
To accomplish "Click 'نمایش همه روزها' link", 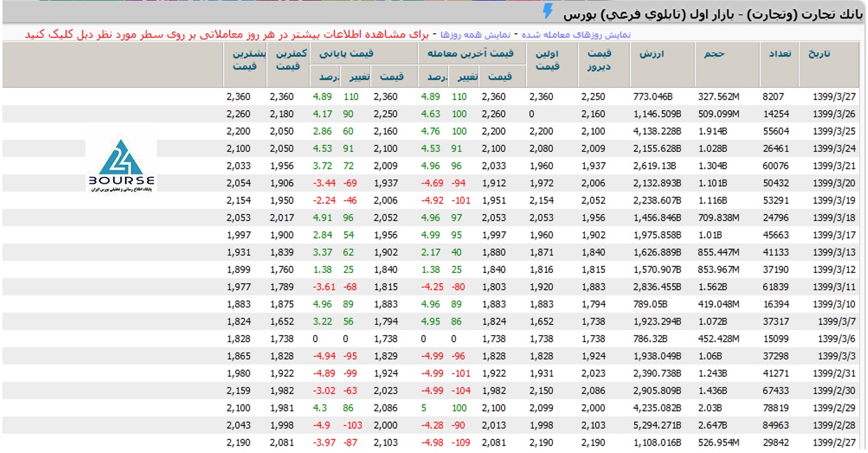I will coord(476,34).
